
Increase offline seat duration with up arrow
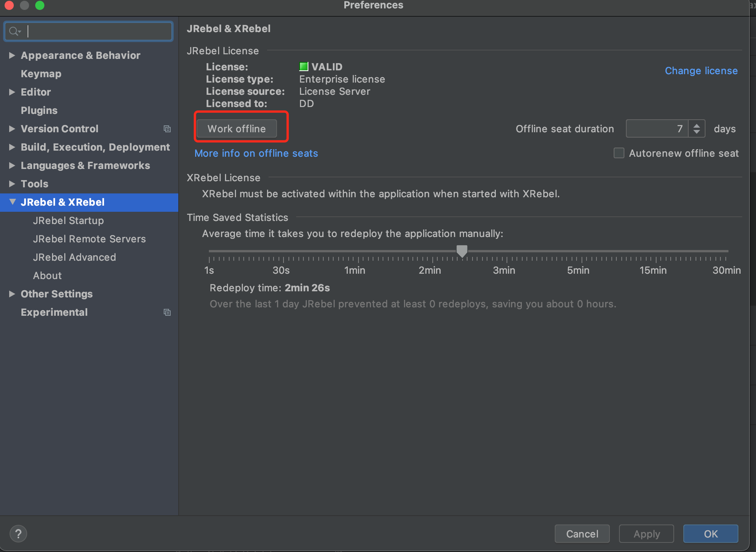tap(697, 125)
